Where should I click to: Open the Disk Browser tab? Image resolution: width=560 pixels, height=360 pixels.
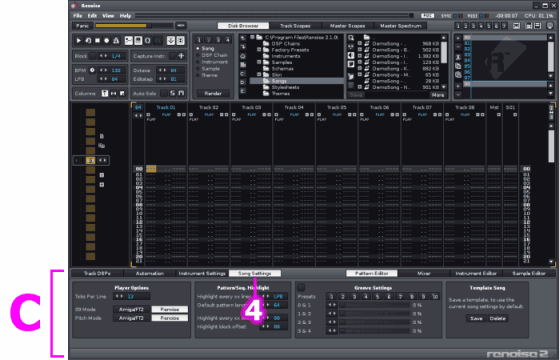[243, 26]
